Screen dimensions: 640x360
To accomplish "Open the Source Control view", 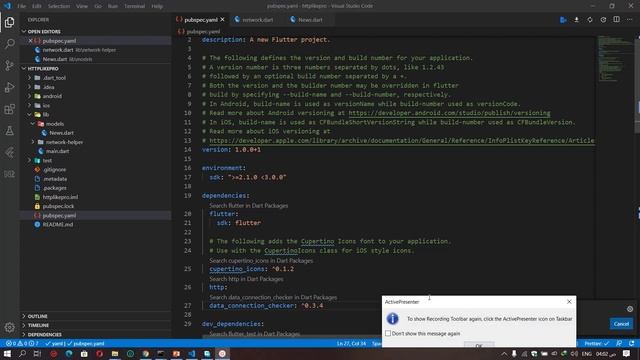I will click(x=9, y=65).
